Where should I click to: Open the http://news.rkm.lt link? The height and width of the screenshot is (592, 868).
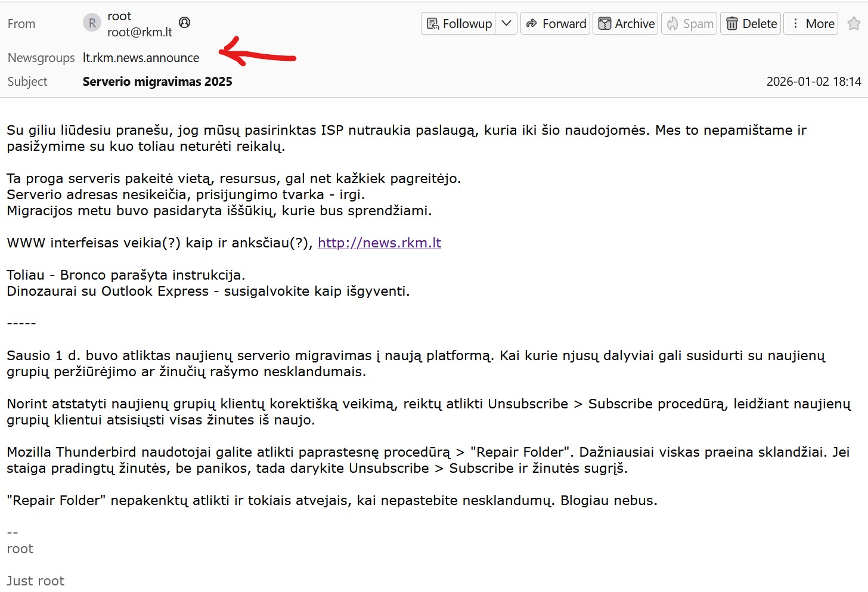[x=379, y=243]
